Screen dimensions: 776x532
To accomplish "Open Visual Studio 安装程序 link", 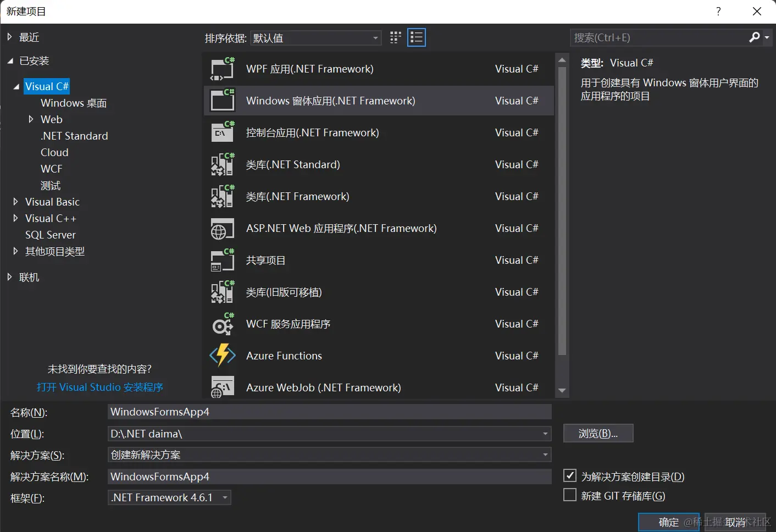I will click(100, 387).
